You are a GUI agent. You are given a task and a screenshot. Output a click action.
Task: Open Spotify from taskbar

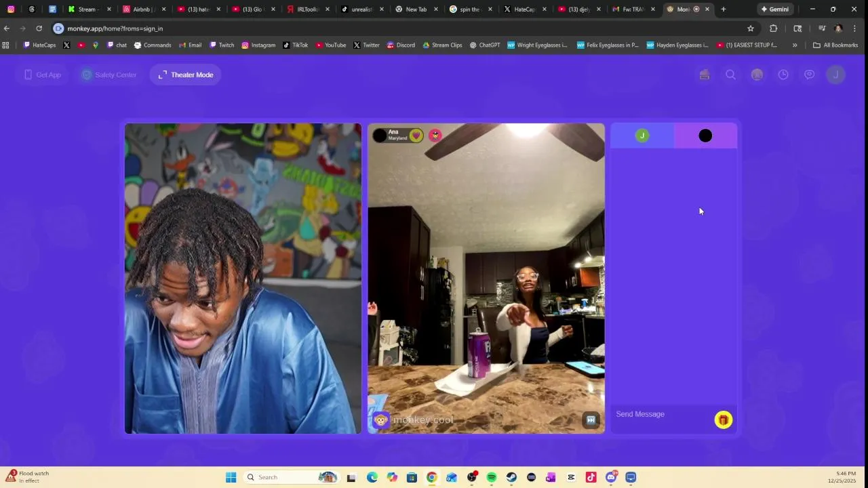click(492, 477)
